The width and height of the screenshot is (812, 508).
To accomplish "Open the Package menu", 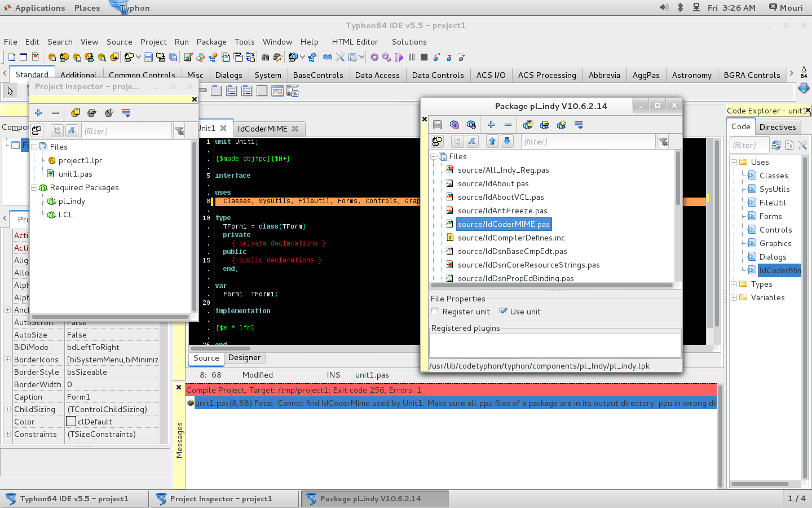I will (211, 42).
